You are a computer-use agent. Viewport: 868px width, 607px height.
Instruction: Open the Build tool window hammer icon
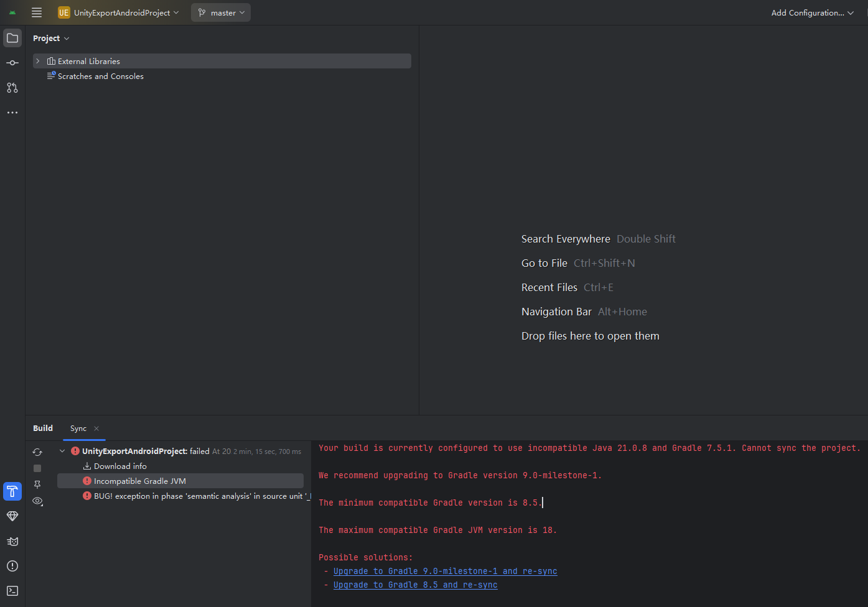(x=12, y=491)
